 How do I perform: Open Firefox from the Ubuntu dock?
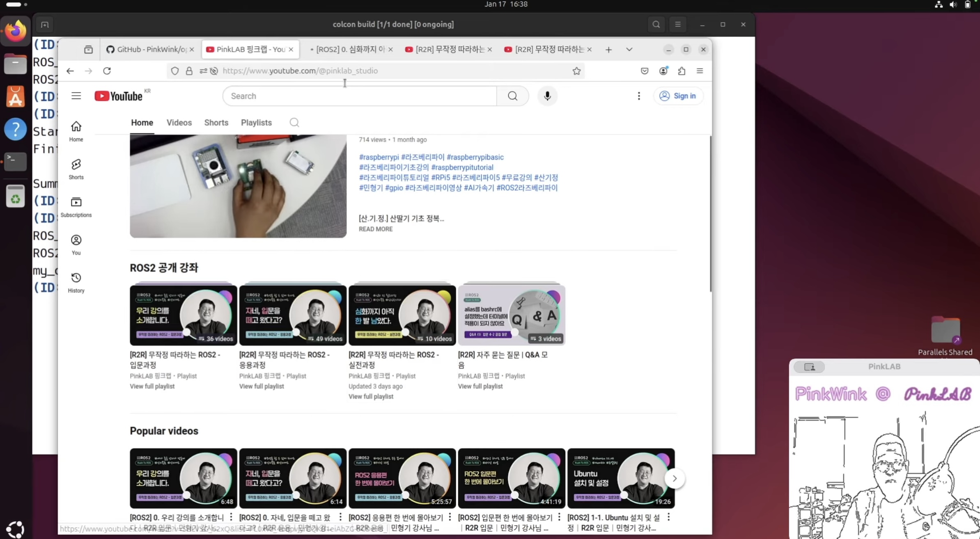coord(15,31)
